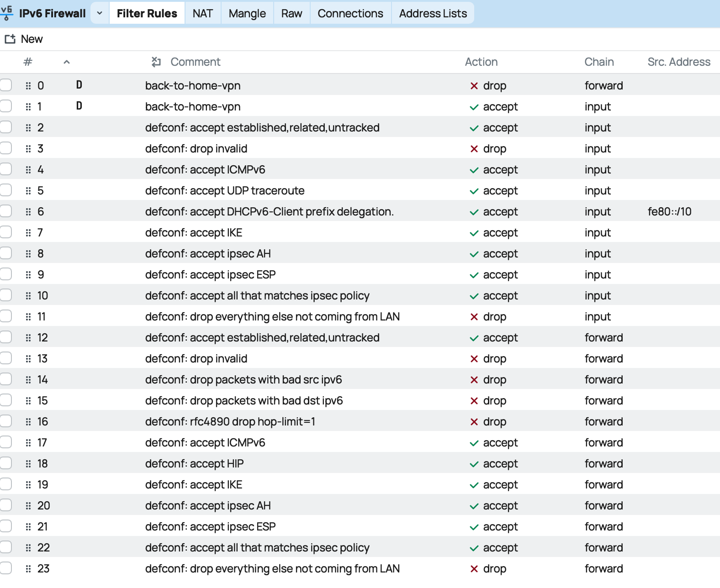Viewport: 720px width, 588px height.
Task: Select the checkbox for rule 7 accept IKE
Action: [x=5, y=232]
